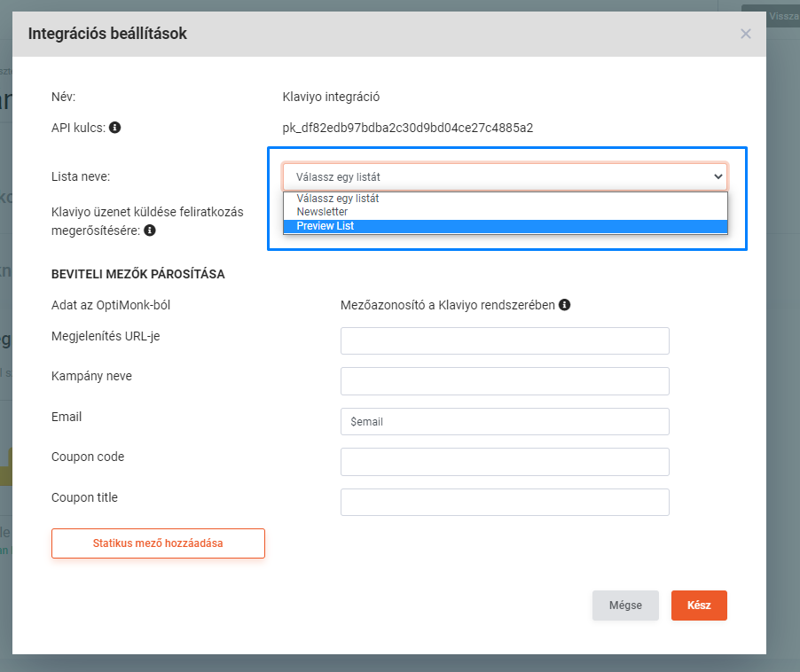Confirm settings with the Kész button

(699, 606)
